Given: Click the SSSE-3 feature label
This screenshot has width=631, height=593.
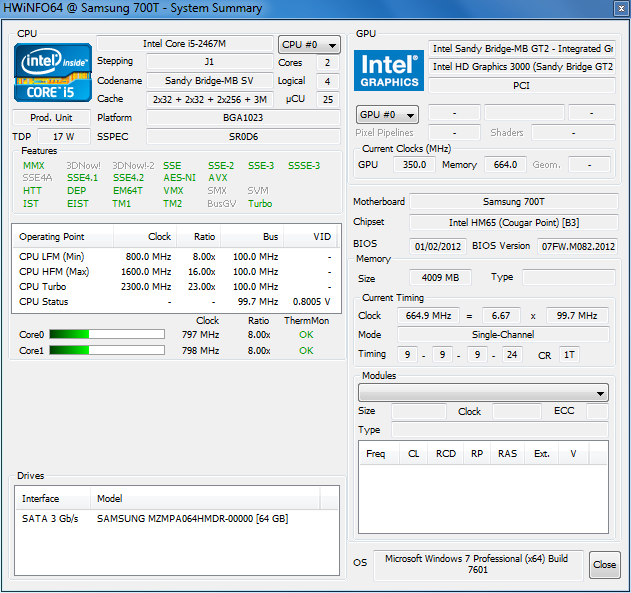Looking at the screenshot, I should click(304, 166).
